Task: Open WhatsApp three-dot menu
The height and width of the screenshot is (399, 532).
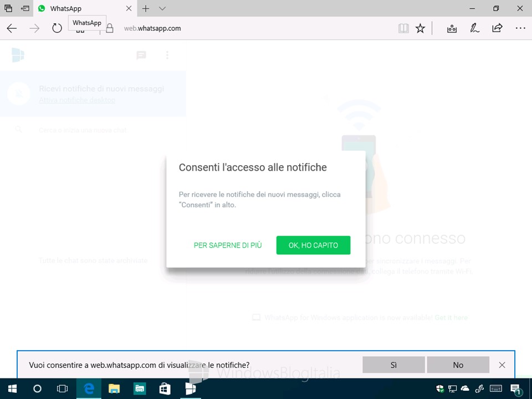Action: [x=167, y=55]
